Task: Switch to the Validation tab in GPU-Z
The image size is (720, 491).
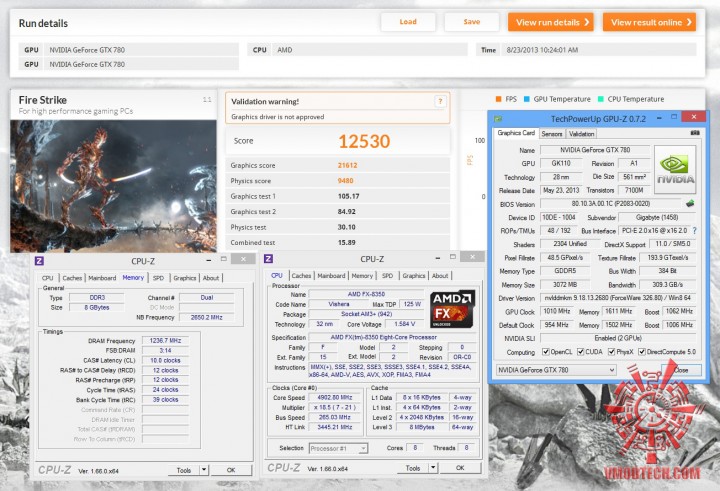Action: 581,134
